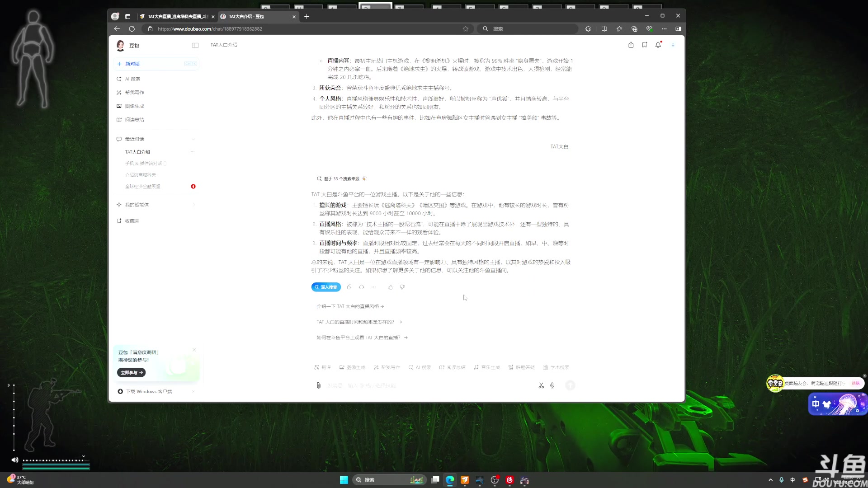
Task: Open the browser favorites list
Action: click(619, 29)
